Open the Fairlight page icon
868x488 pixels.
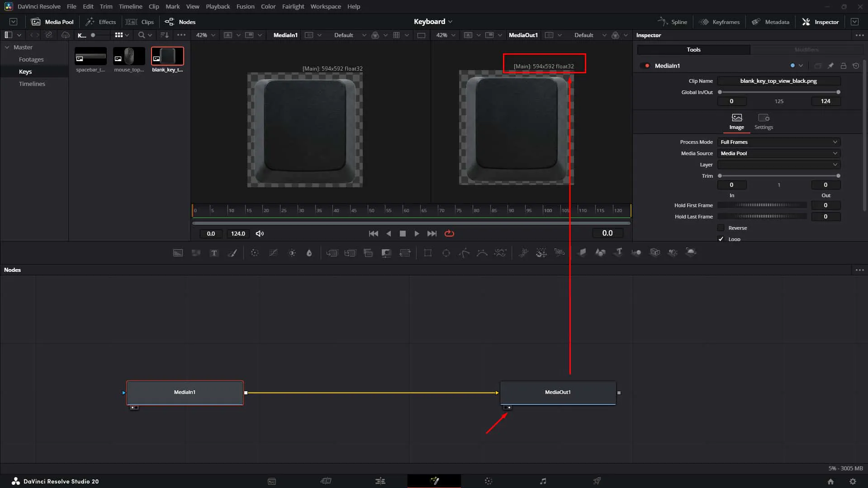point(543,481)
